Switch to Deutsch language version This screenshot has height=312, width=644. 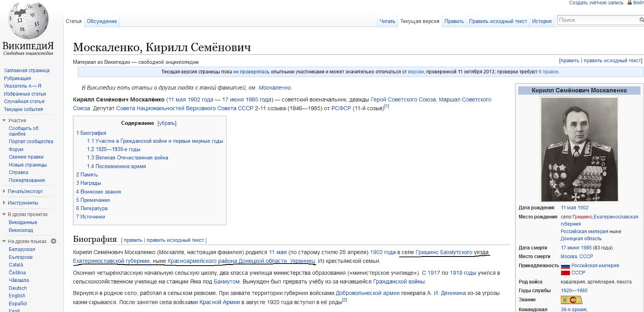click(18, 288)
